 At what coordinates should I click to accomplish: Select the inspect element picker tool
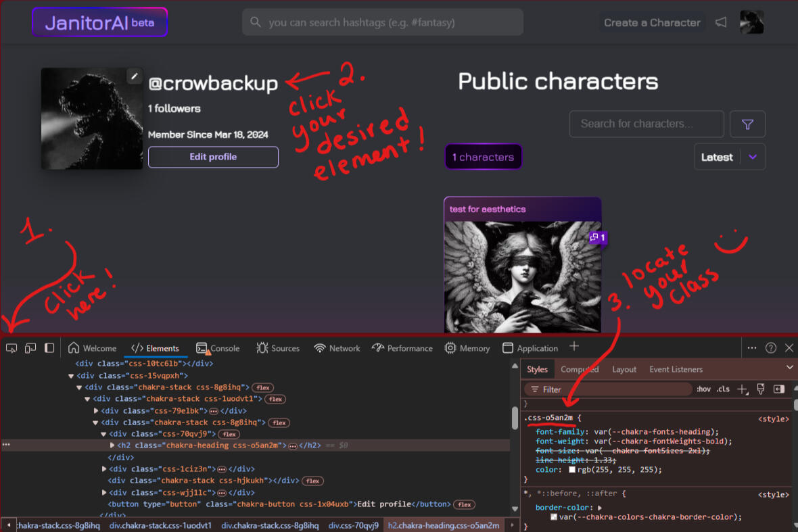coord(11,347)
